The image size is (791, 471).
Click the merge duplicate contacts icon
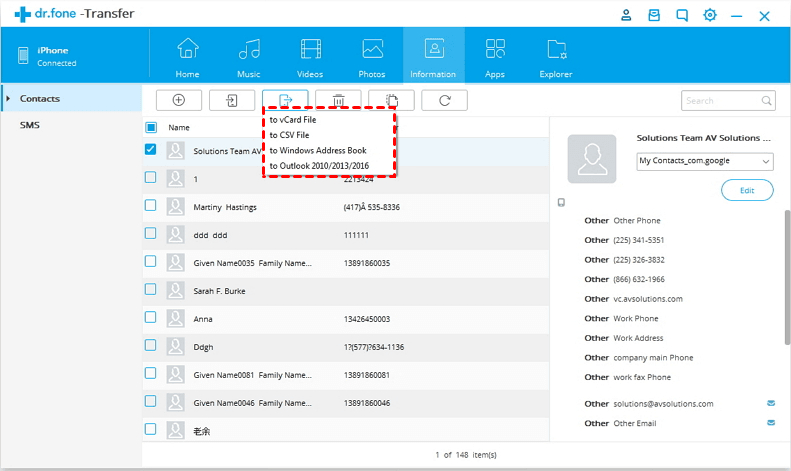(391, 100)
